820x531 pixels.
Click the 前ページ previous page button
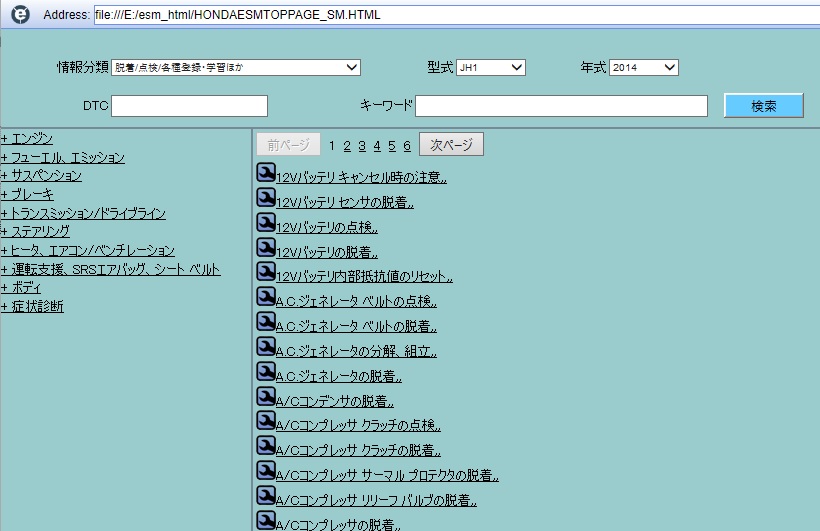[x=288, y=144]
